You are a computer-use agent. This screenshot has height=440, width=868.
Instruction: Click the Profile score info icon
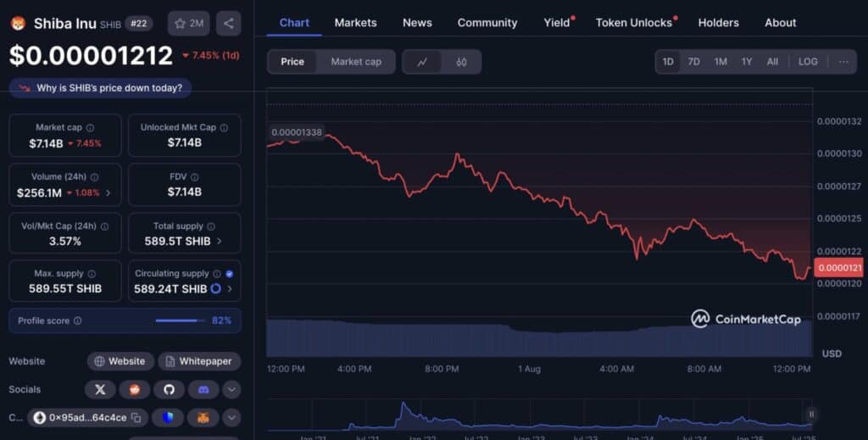(x=77, y=321)
